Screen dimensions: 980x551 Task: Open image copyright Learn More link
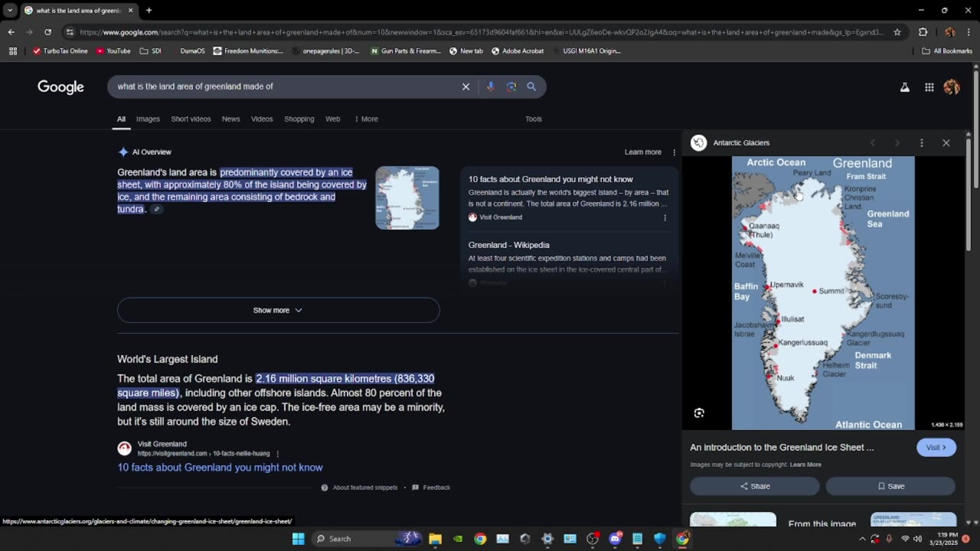tap(805, 465)
